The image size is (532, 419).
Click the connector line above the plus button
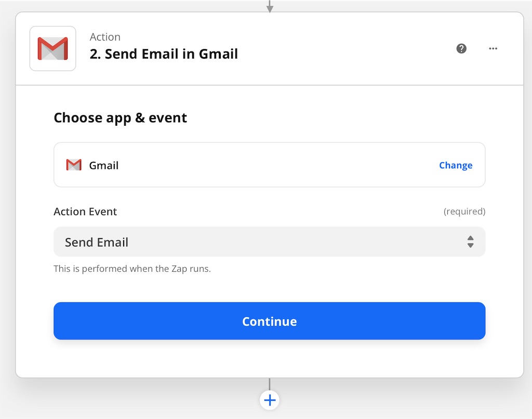pos(269,384)
